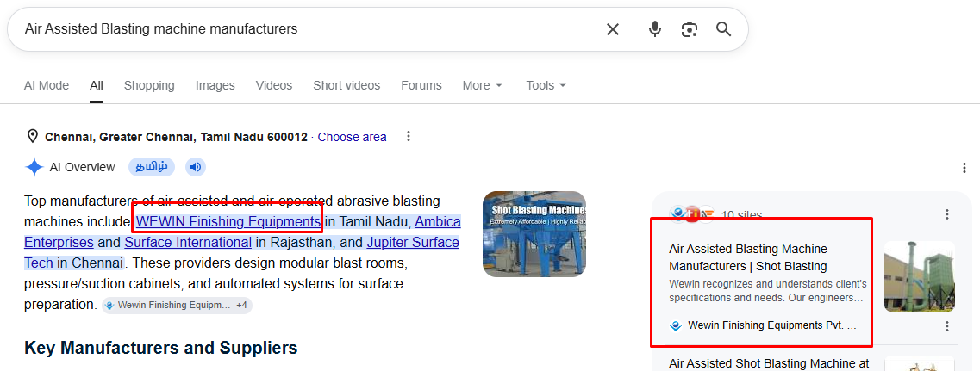Screen dimensions: 980x371
Task: Switch to the Images tab
Action: click(x=215, y=85)
